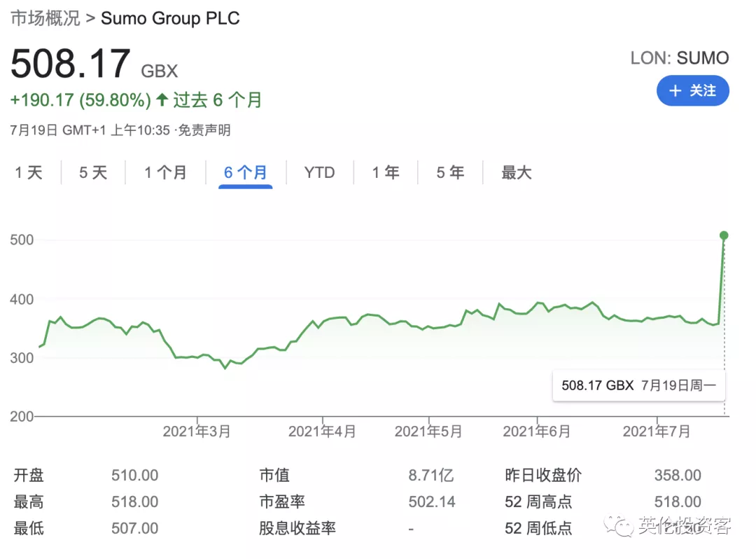Open the 1年 price chart view

[x=386, y=172]
